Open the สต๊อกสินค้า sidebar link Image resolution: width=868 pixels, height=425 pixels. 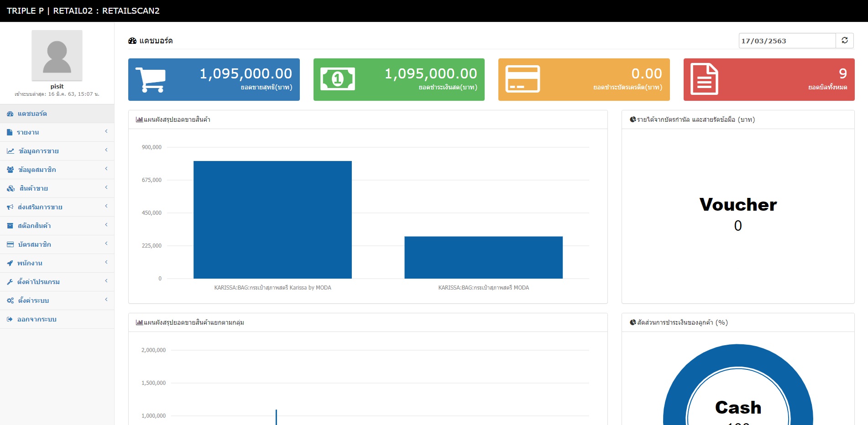(57, 226)
